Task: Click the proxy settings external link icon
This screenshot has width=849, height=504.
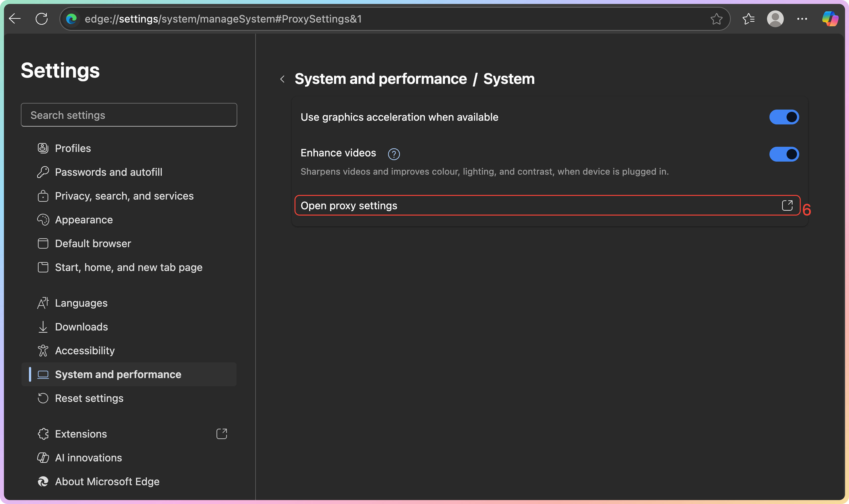Action: tap(787, 205)
